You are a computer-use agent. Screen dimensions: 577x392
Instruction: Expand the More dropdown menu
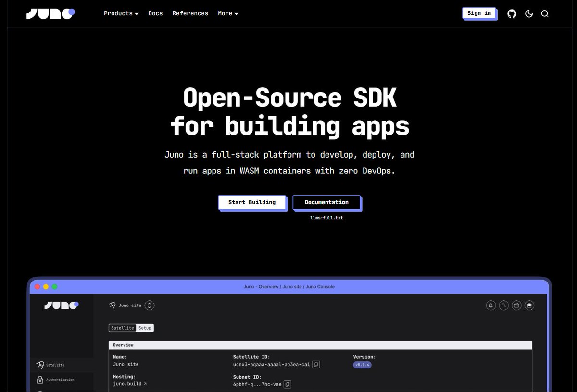pos(228,13)
